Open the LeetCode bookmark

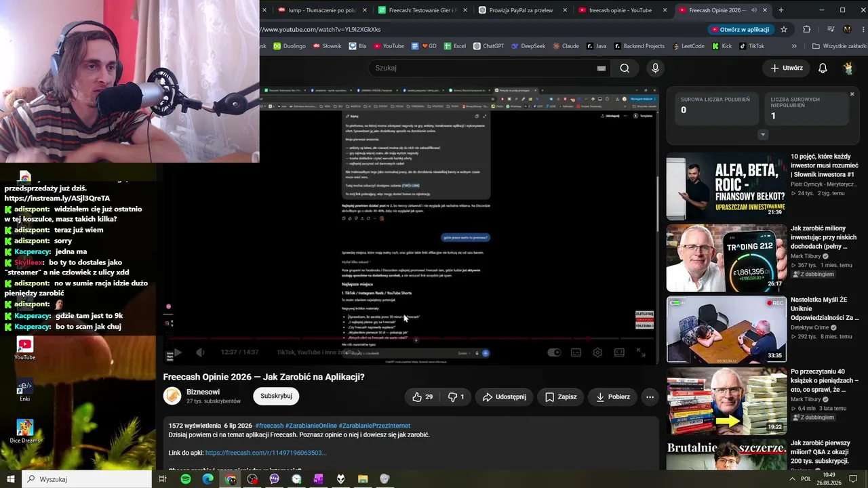click(x=688, y=46)
